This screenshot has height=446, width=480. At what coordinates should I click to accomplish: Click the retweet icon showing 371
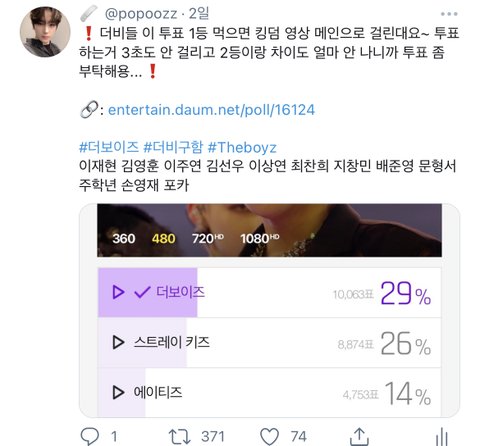[x=179, y=436]
